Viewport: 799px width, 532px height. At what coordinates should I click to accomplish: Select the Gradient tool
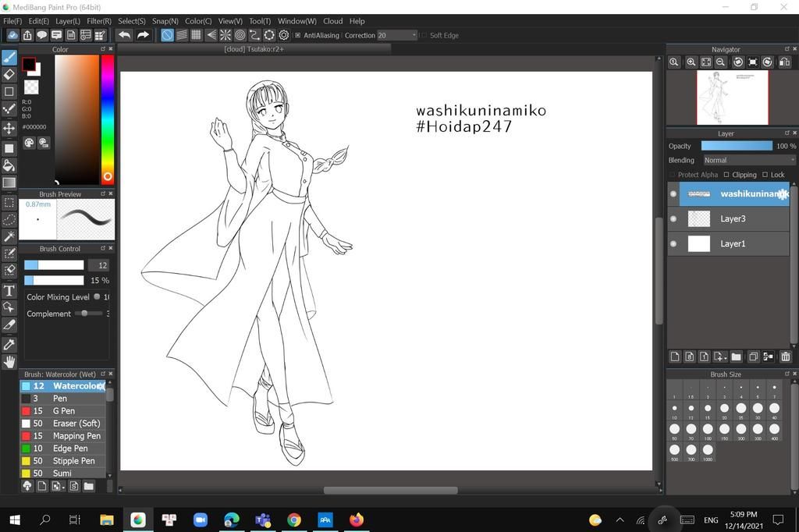tap(9, 183)
